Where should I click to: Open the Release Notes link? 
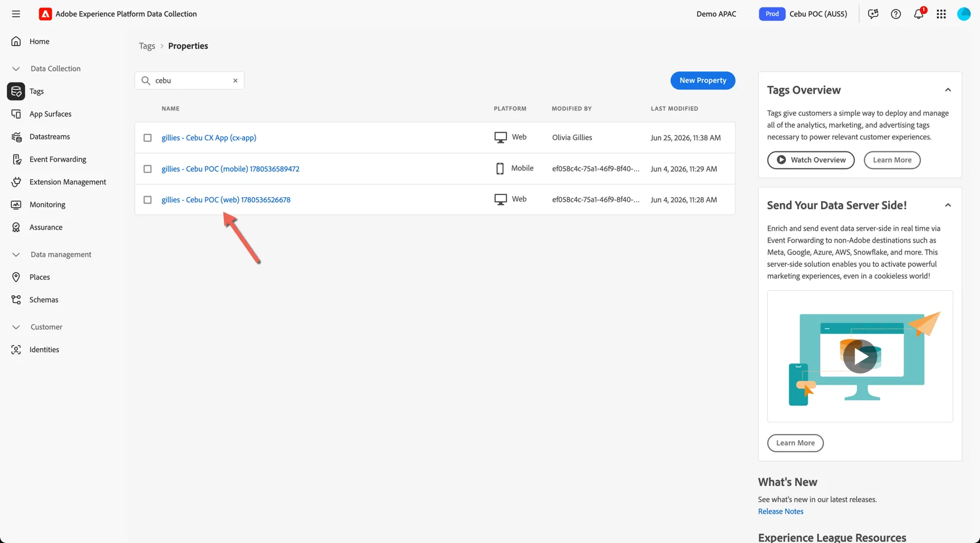point(780,511)
